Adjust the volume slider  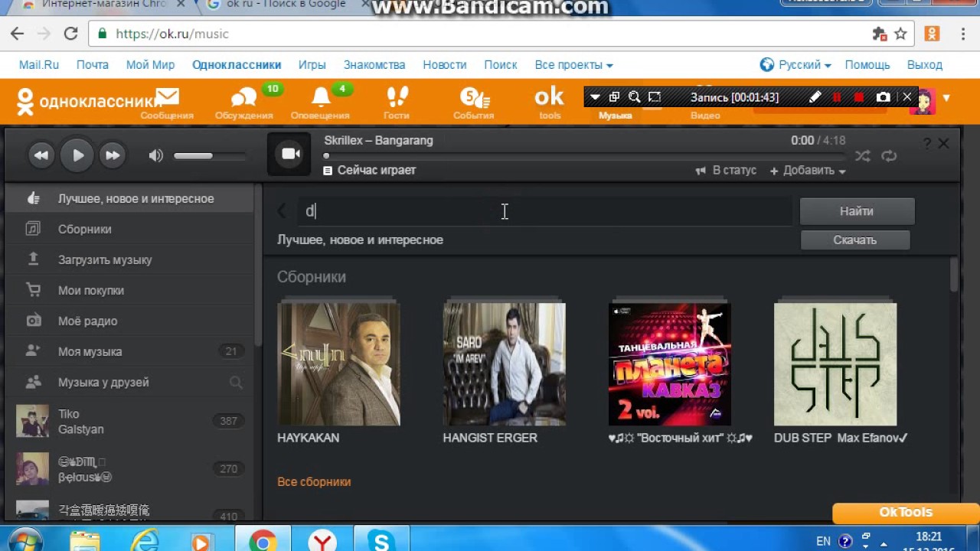(210, 155)
